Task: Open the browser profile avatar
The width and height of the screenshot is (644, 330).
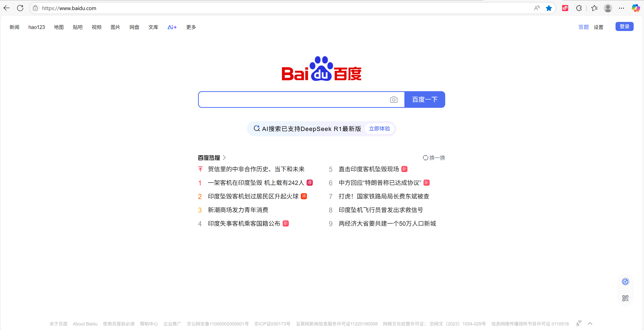Action: point(608,8)
